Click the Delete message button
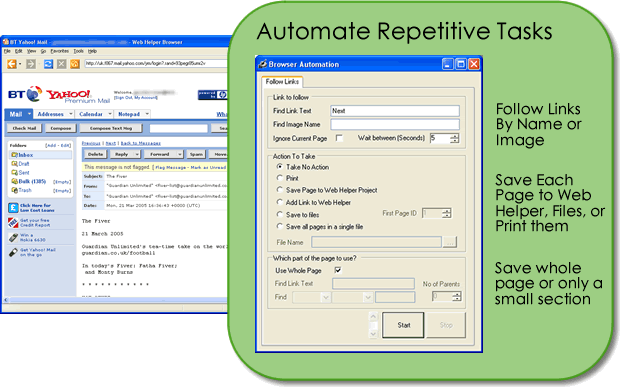Screen dimensions: 621x388 point(95,154)
